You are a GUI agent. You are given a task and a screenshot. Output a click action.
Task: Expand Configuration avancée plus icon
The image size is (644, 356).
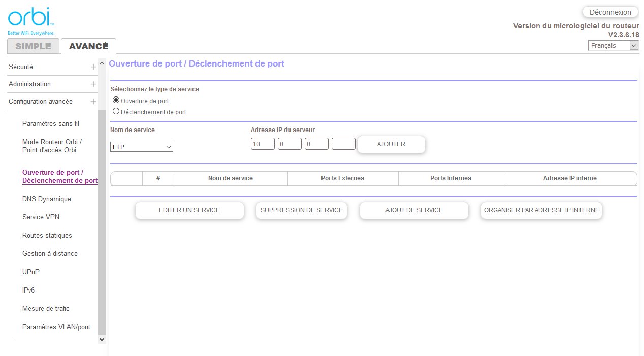[93, 102]
